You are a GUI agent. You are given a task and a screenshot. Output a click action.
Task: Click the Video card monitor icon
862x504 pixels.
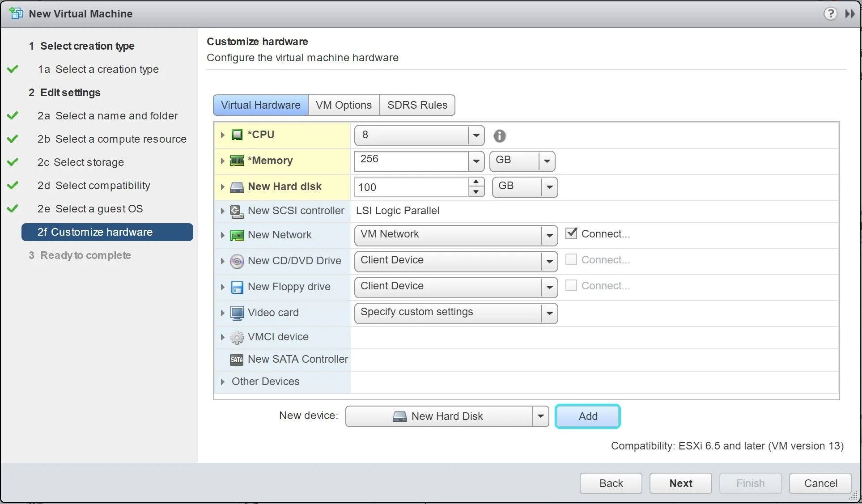(x=237, y=313)
